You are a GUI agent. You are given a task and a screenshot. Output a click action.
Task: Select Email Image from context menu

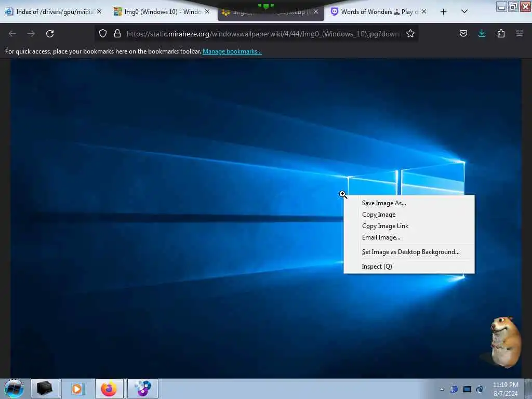[409, 237]
